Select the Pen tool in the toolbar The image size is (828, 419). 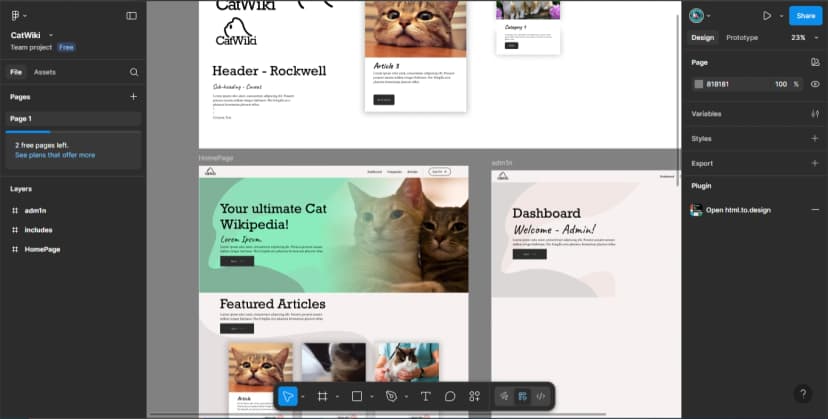pyautogui.click(x=391, y=396)
